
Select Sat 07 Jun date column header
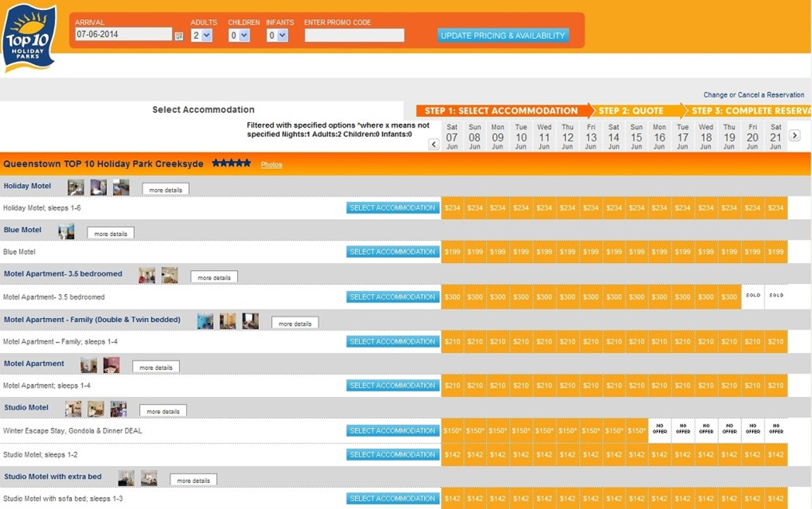pos(452,137)
